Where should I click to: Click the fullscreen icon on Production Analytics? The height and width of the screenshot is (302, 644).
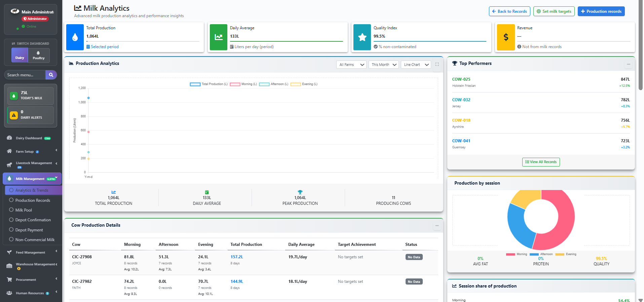point(437,64)
